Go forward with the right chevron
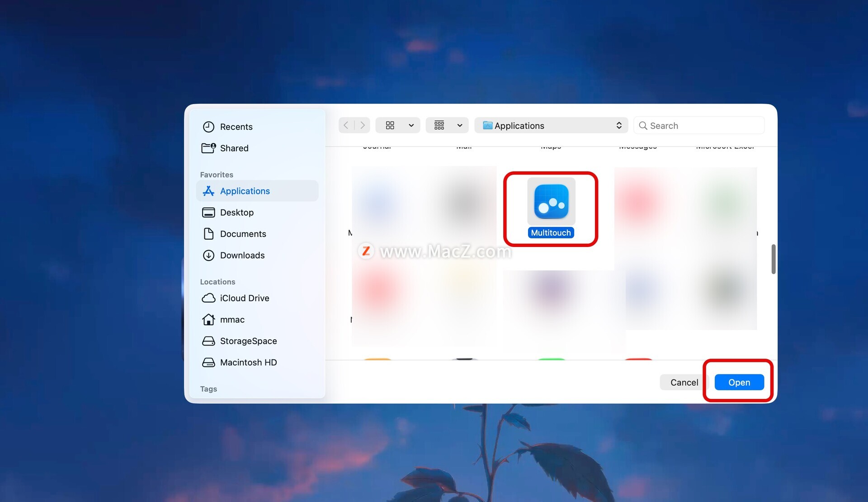 (362, 125)
